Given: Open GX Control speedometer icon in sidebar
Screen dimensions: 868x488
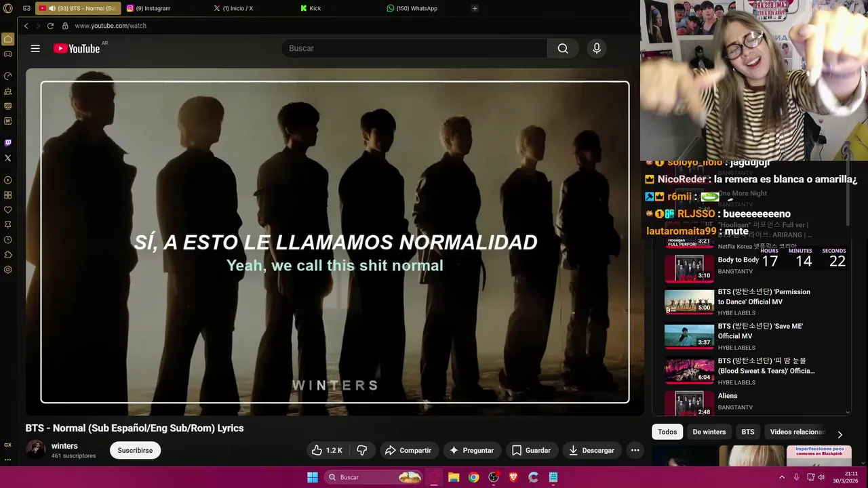Looking at the screenshot, I should (x=8, y=76).
